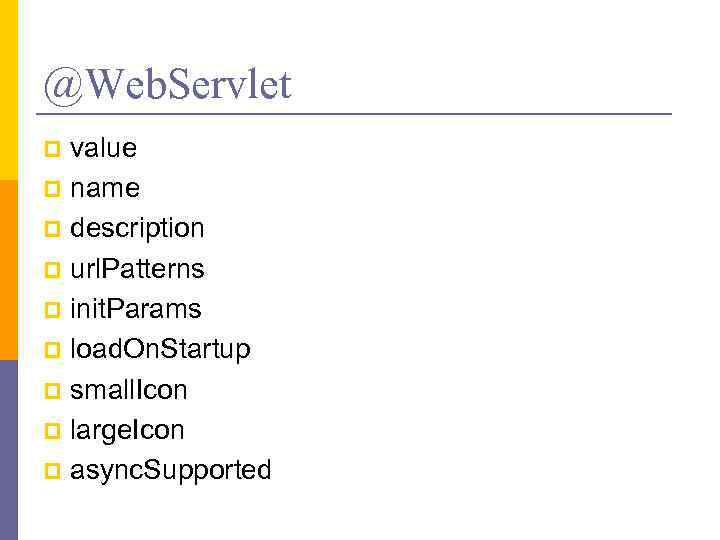The image size is (720, 540).
Task: Click the bullet marker beside small.Icon
Action: point(52,392)
